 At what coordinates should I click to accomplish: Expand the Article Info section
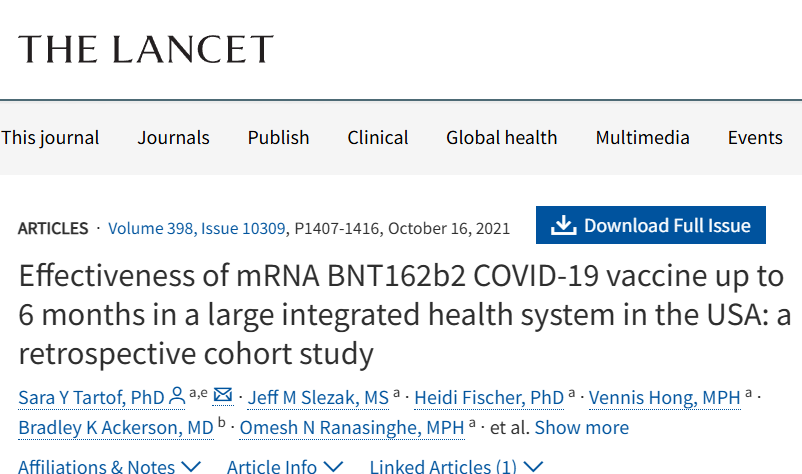[x=284, y=466]
